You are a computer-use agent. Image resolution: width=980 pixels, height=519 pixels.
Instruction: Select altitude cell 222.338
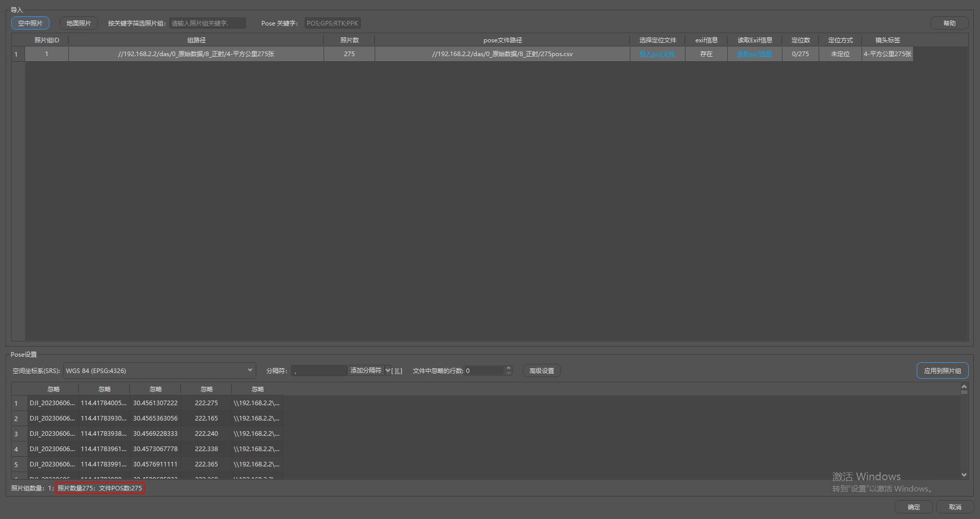[x=206, y=449]
